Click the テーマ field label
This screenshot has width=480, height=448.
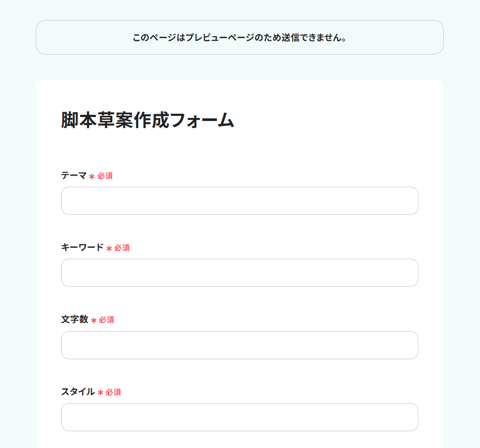[74, 176]
